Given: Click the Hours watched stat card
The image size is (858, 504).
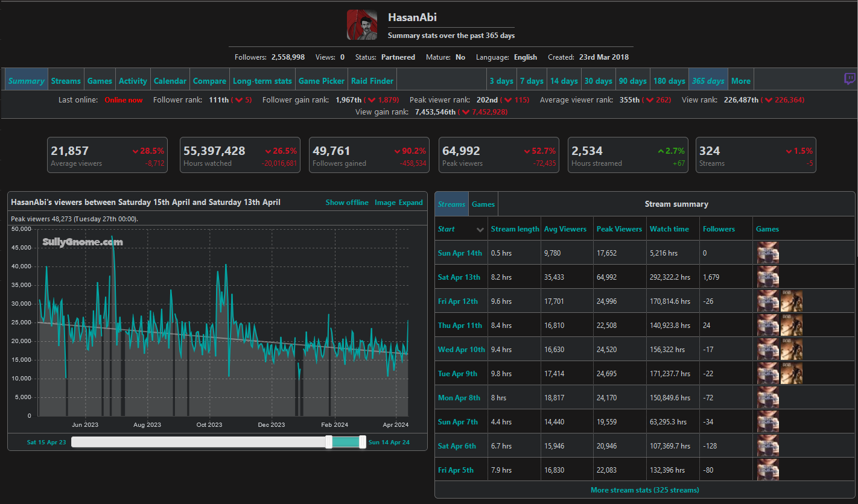Looking at the screenshot, I should (x=240, y=156).
